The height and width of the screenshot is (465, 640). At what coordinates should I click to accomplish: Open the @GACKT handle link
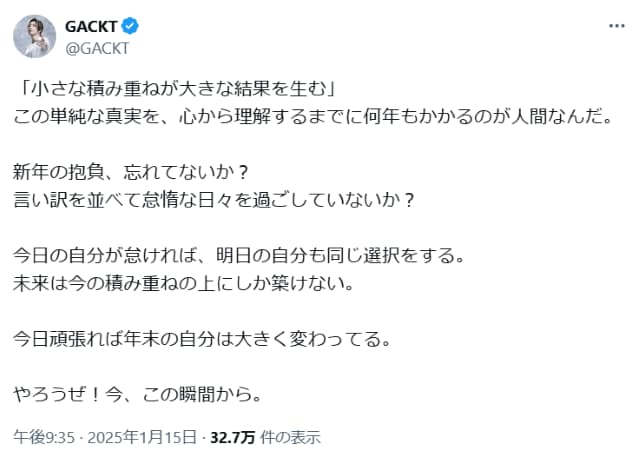98,46
